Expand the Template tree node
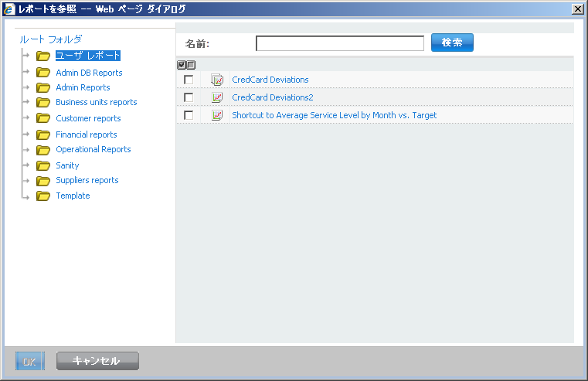The image size is (588, 381). [x=25, y=196]
